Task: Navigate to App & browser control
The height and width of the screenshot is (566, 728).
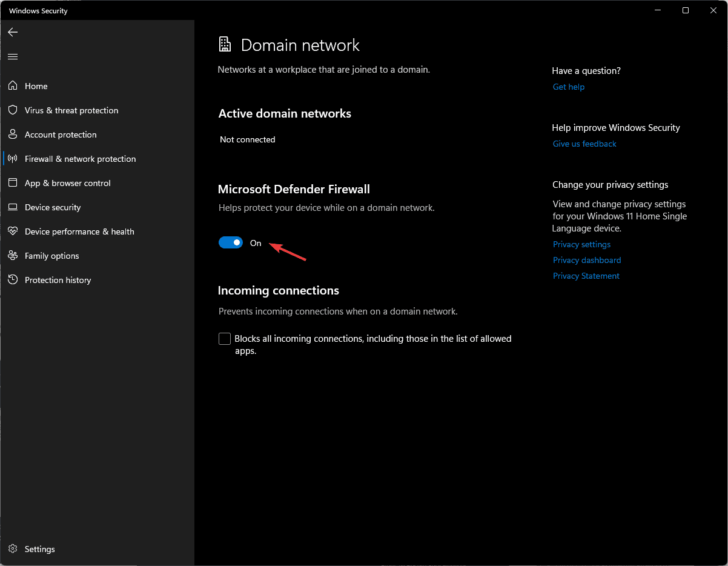Action: point(97,183)
